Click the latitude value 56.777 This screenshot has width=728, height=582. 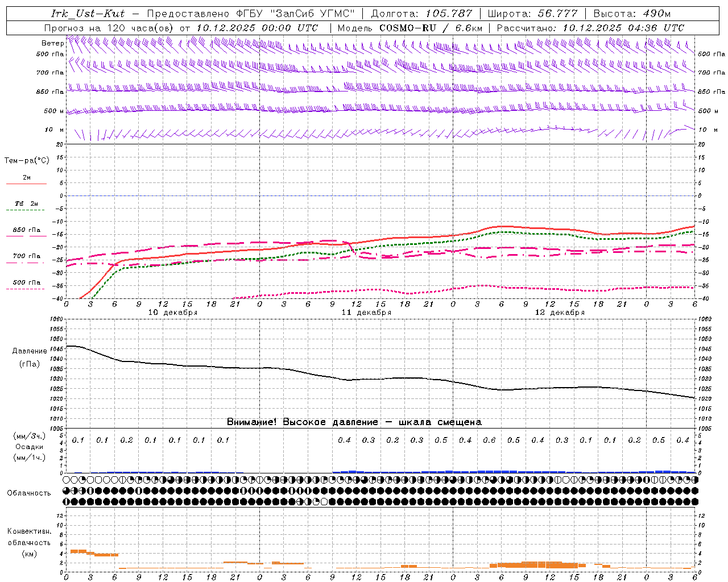click(x=557, y=14)
